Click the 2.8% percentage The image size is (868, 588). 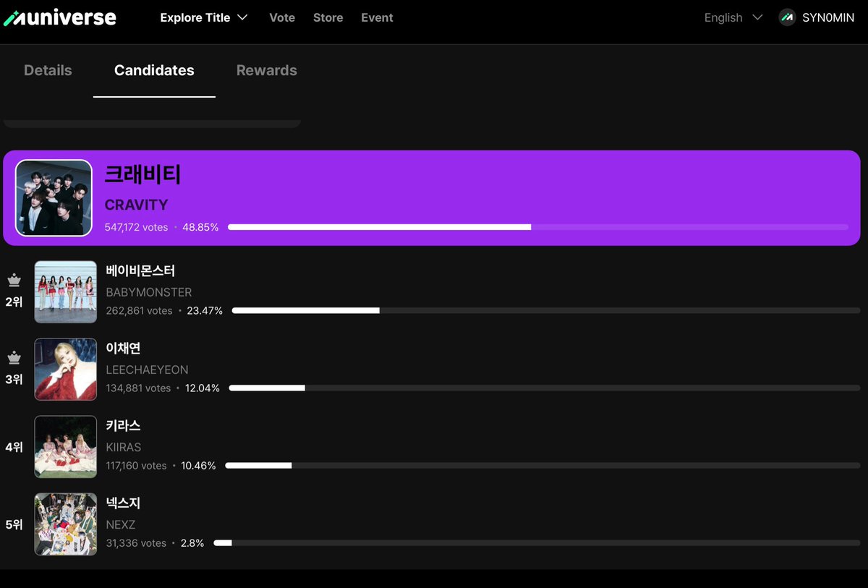pos(192,542)
